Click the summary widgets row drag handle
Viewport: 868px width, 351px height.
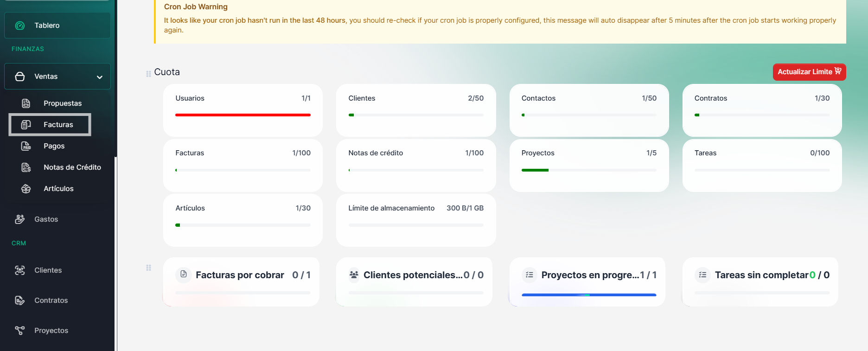[148, 268]
